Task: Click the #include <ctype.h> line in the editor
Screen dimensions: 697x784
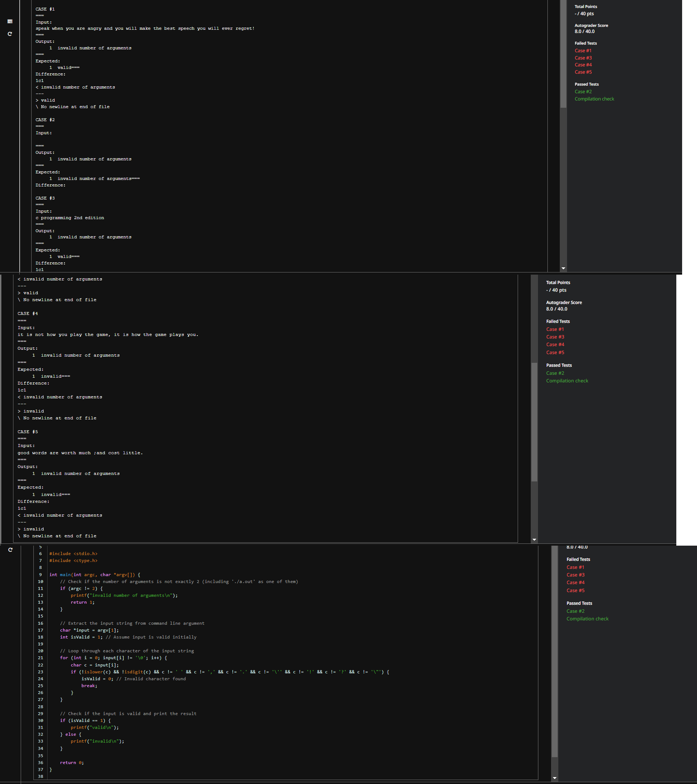Action: [73, 561]
